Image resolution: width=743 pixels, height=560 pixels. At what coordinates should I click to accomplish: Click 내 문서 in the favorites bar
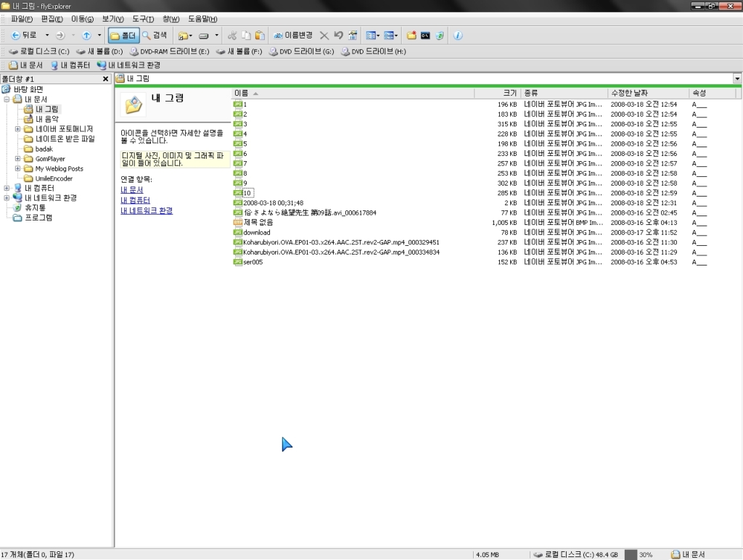(26, 65)
